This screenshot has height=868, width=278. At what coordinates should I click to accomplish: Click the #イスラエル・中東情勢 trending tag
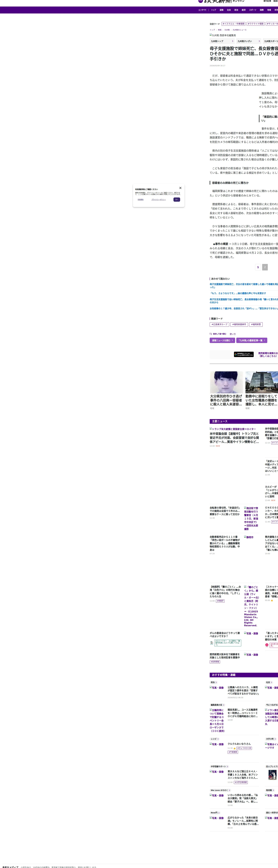233,24
